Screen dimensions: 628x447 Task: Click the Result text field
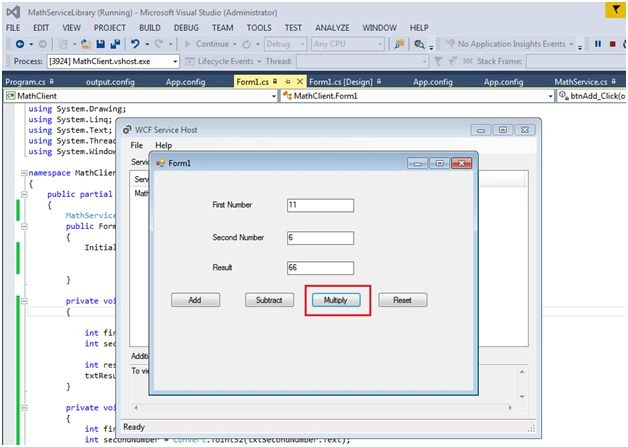(x=320, y=268)
